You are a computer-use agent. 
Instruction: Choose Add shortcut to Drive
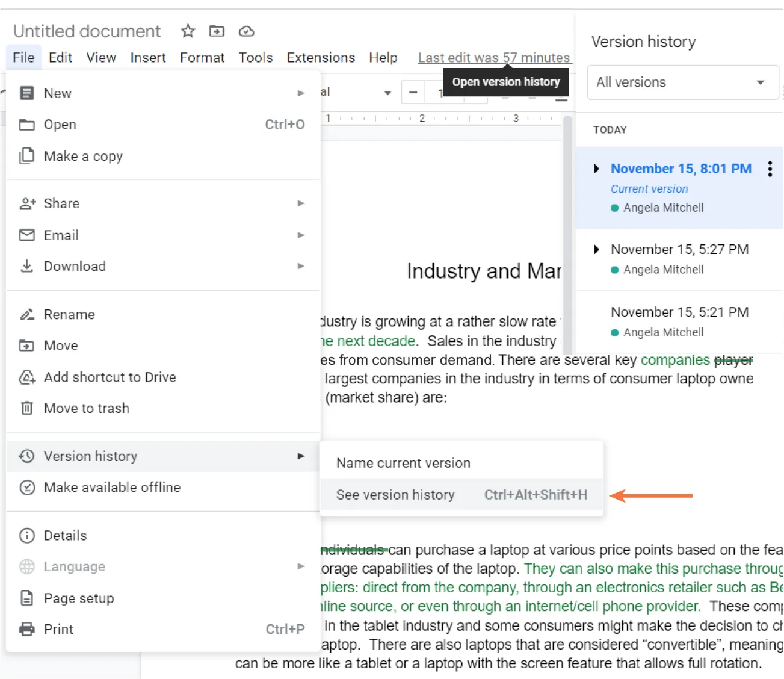[110, 377]
